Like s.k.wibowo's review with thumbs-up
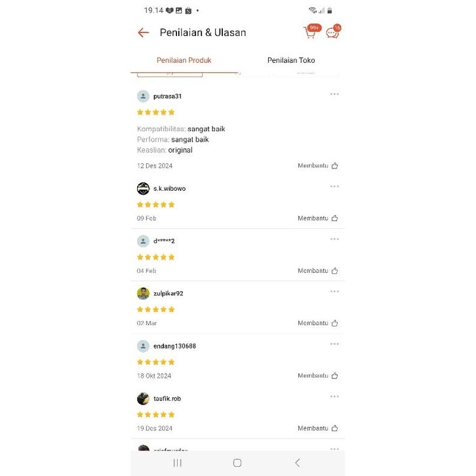 click(x=334, y=218)
